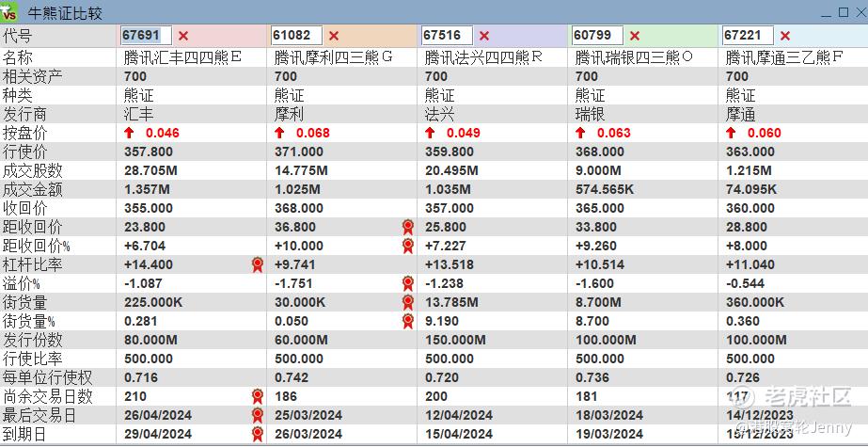Screen dimensions: 868x447
Task: Click the code field containing 67691
Action: pos(146,36)
